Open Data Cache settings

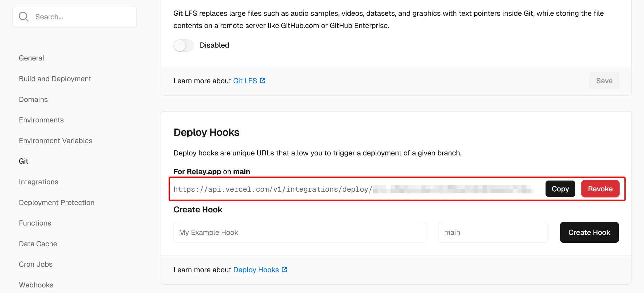[38, 244]
